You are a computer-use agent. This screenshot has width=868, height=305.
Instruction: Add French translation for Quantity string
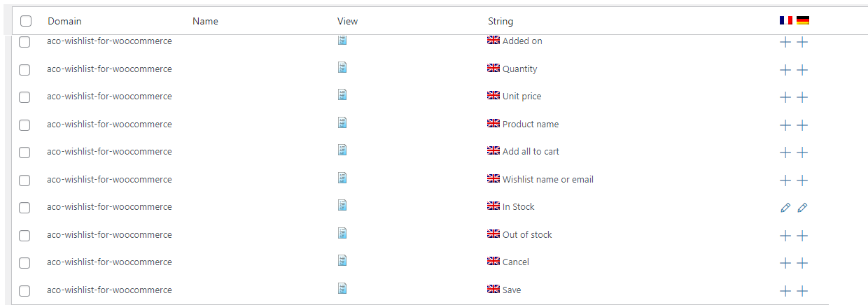(x=785, y=69)
